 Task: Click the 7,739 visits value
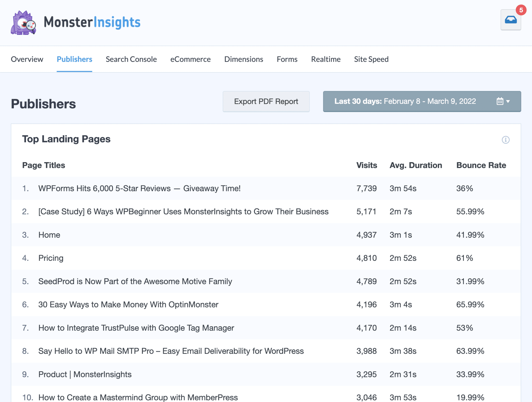366,188
